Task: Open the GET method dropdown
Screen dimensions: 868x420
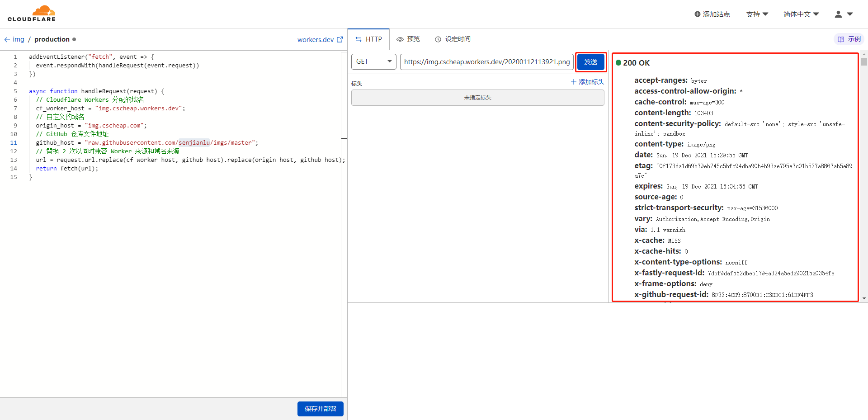Action: pyautogui.click(x=374, y=61)
